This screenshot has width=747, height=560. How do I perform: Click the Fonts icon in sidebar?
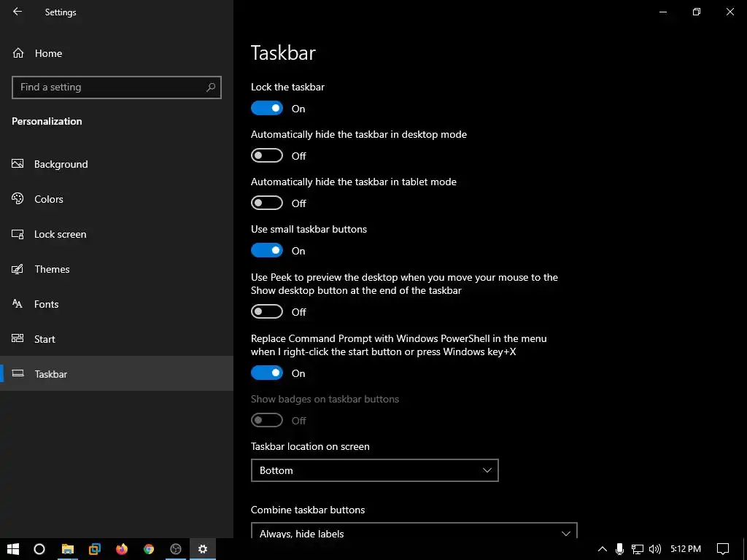click(x=18, y=304)
